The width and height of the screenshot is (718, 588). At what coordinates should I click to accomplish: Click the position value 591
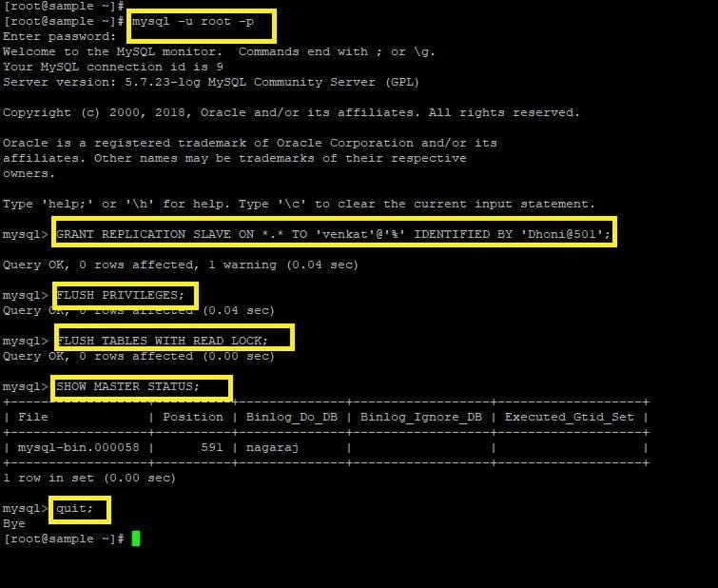pos(211,447)
